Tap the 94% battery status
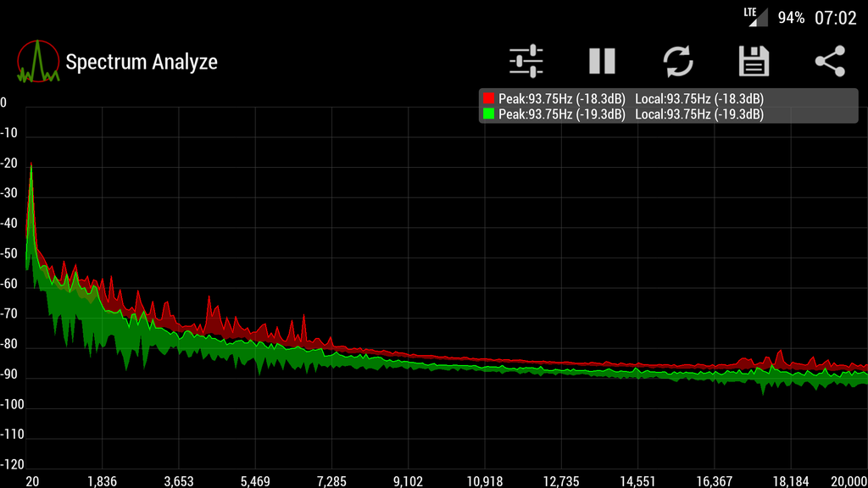This screenshot has width=868, height=488. click(791, 19)
